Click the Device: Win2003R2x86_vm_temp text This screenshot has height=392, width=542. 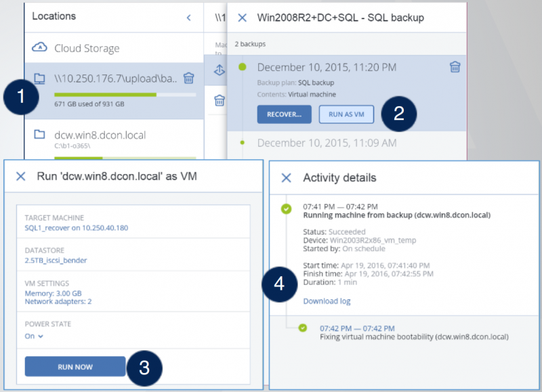tap(360, 240)
